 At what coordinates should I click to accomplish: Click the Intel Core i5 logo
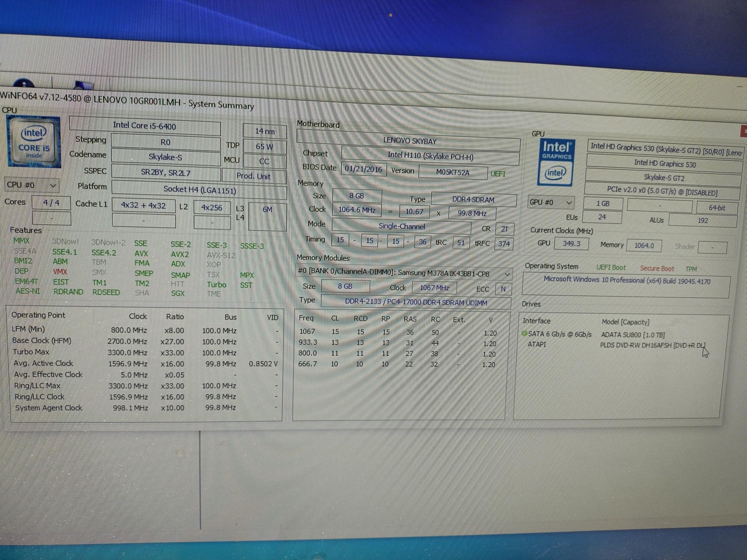coord(33,142)
